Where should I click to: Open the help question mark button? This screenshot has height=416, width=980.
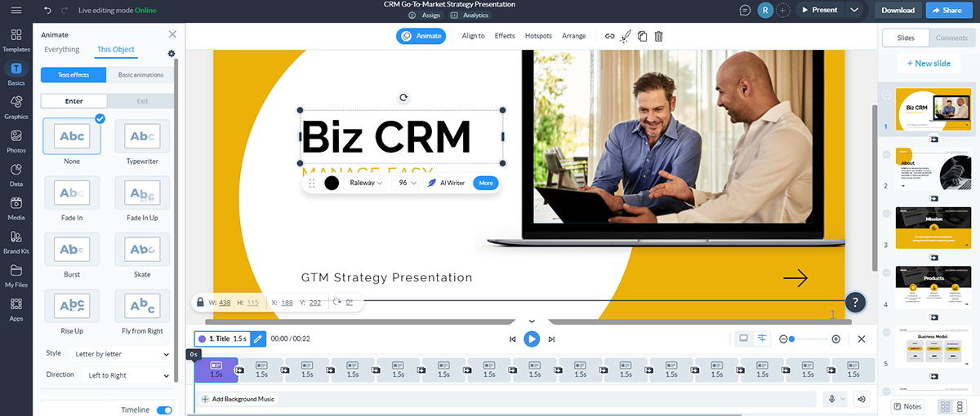coord(854,302)
